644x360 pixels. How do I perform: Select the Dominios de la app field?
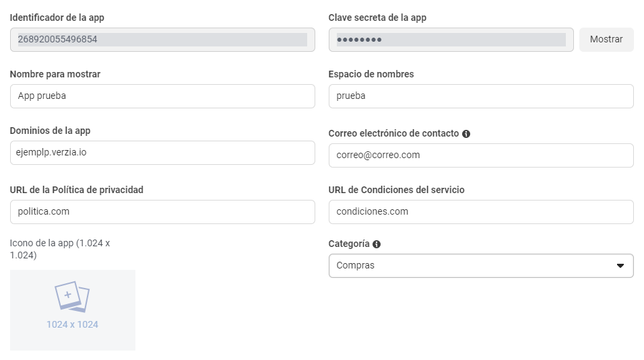(162, 153)
